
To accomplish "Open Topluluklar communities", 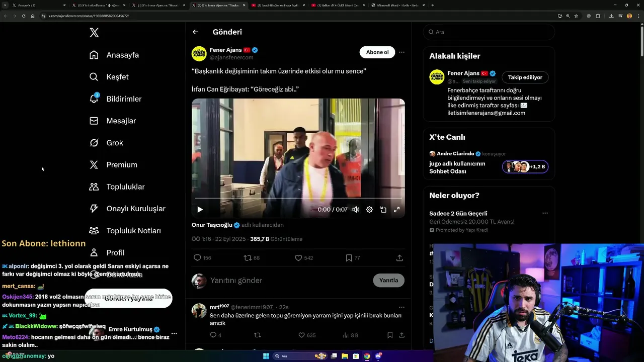I will tap(117, 187).
